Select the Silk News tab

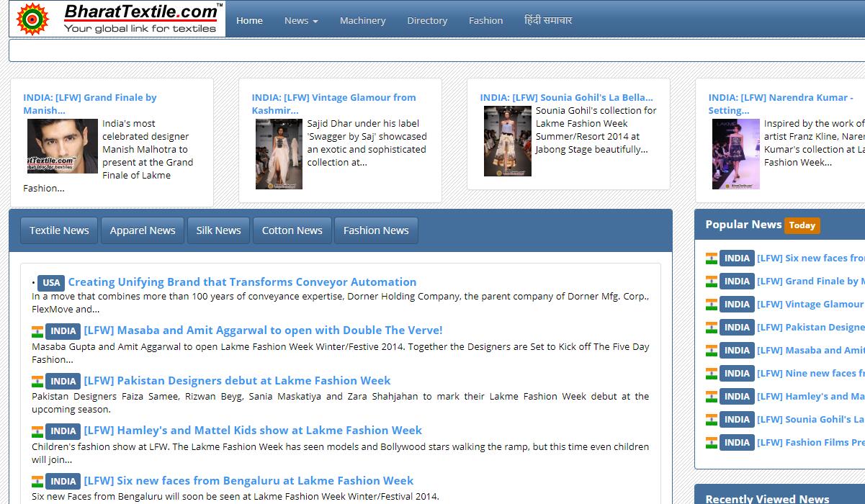[x=218, y=230]
